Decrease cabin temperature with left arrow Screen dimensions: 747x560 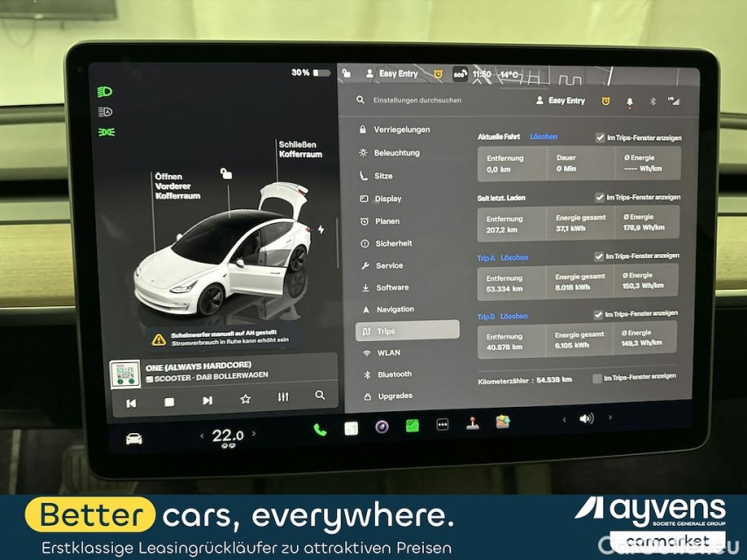[x=202, y=436]
